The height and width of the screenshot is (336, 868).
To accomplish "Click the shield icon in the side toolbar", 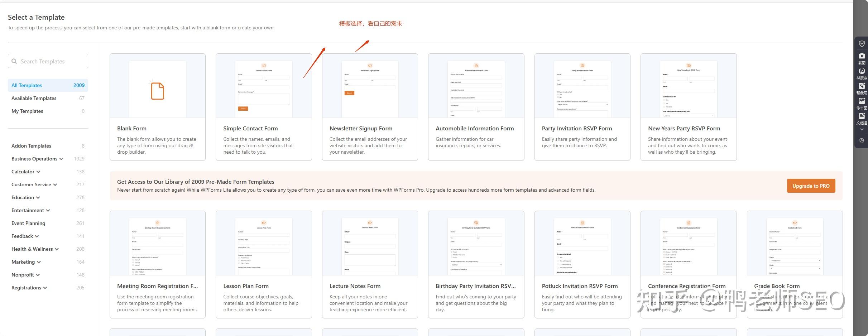I will click(x=862, y=44).
